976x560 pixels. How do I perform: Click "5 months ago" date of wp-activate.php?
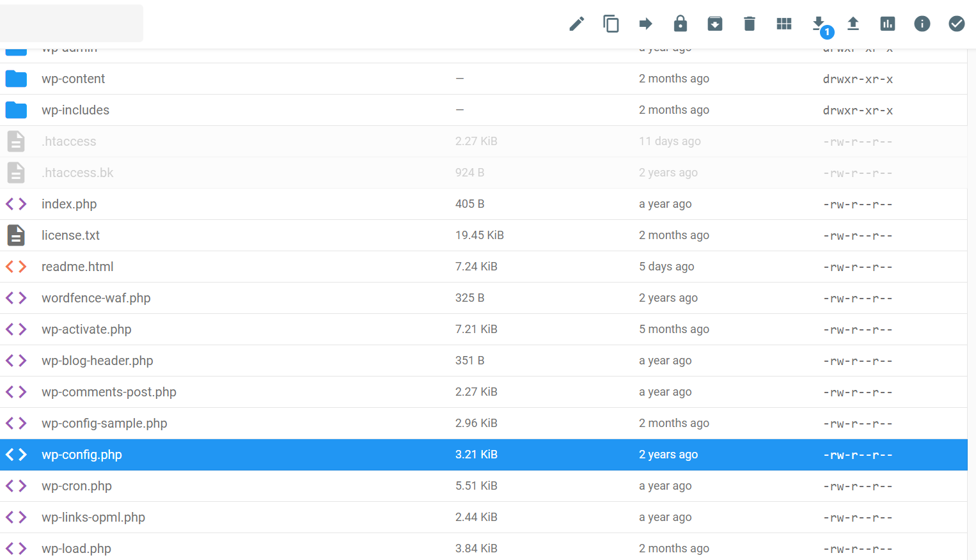(x=674, y=329)
